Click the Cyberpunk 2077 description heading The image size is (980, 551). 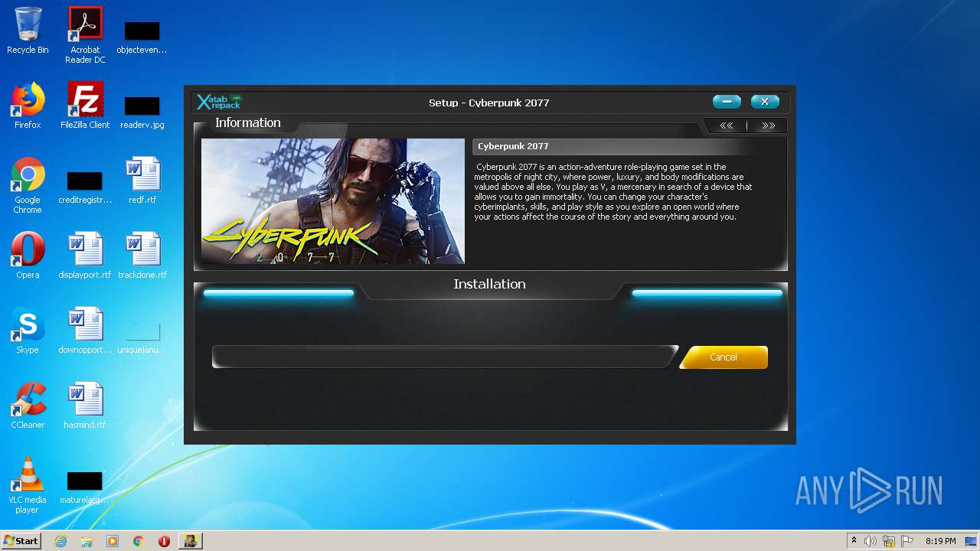(513, 146)
